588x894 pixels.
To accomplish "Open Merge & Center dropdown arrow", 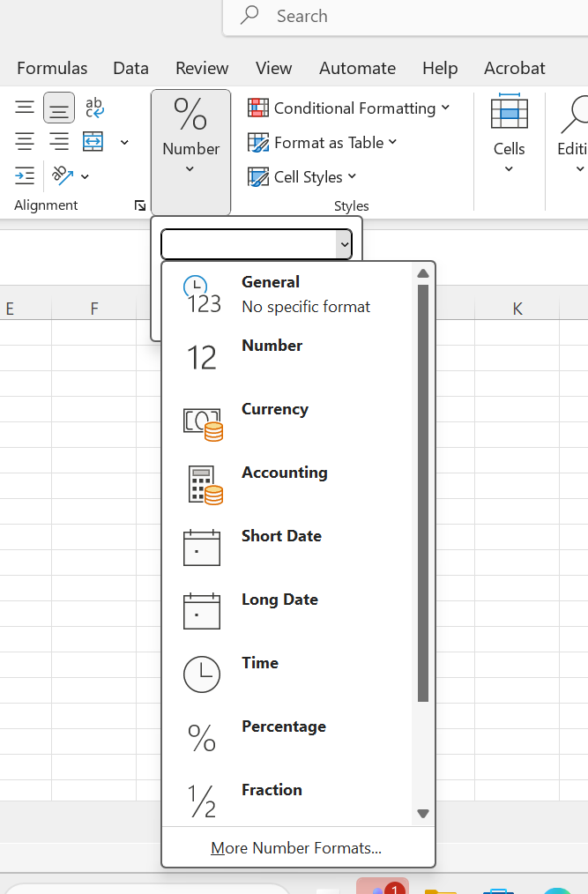I will tap(124, 142).
